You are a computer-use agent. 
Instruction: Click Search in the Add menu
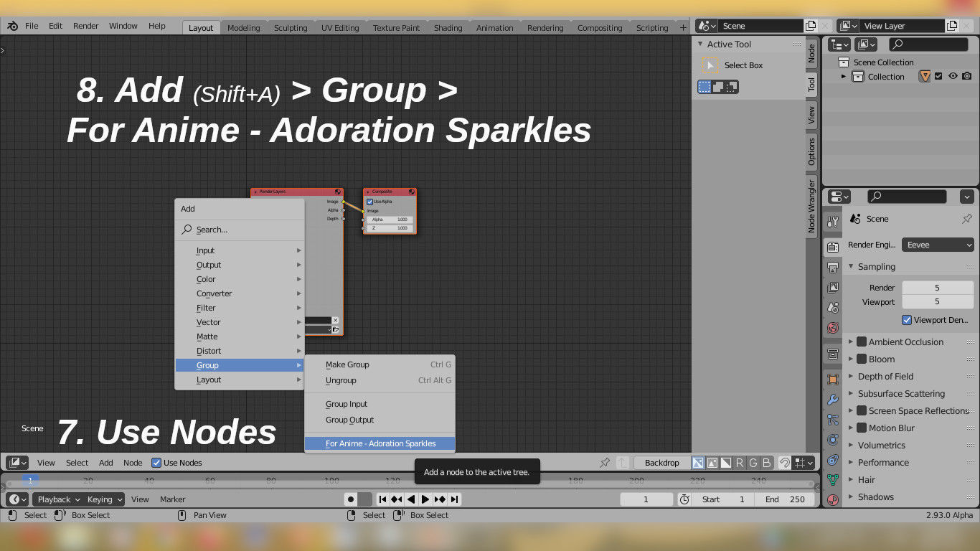point(240,230)
